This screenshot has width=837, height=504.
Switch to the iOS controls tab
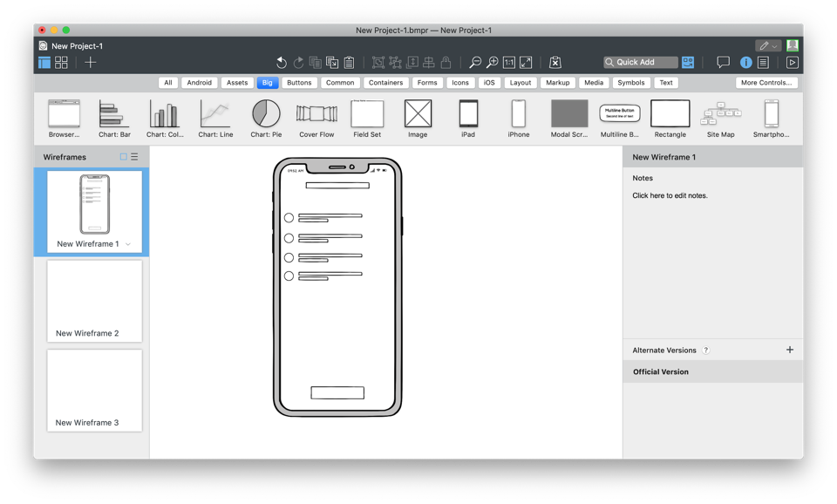point(489,83)
